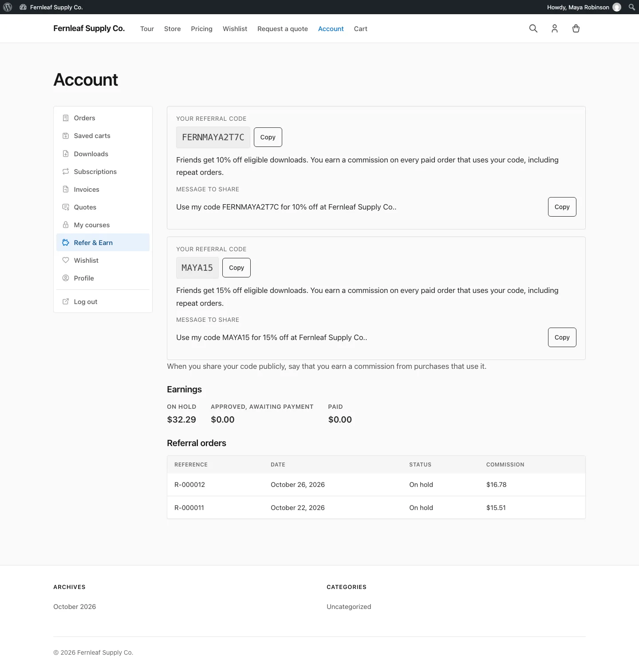The height and width of the screenshot is (672, 639).
Task: Copy the 10% off share message
Action: (x=562, y=207)
